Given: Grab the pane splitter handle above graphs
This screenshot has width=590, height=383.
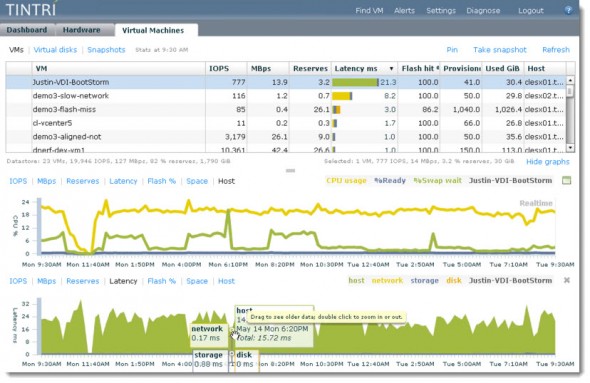Looking at the screenshot, I should [x=290, y=171].
